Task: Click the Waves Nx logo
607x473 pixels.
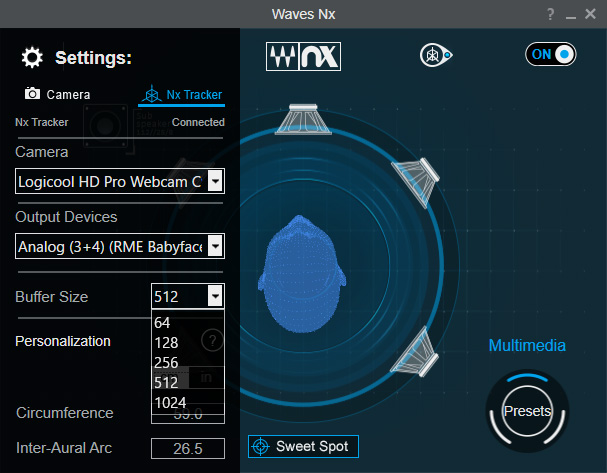Action: [x=304, y=56]
